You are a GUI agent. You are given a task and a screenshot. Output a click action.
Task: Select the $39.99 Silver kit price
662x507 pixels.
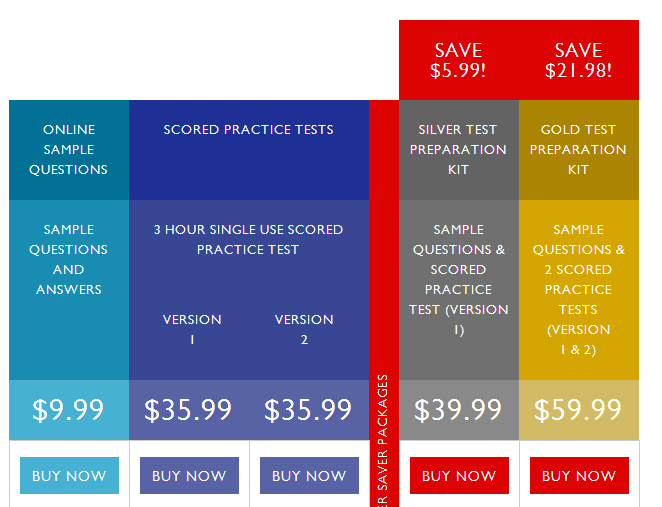pos(459,410)
